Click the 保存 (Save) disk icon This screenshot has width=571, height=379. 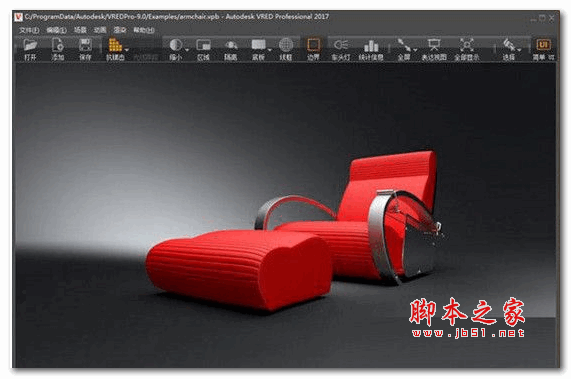(85, 45)
